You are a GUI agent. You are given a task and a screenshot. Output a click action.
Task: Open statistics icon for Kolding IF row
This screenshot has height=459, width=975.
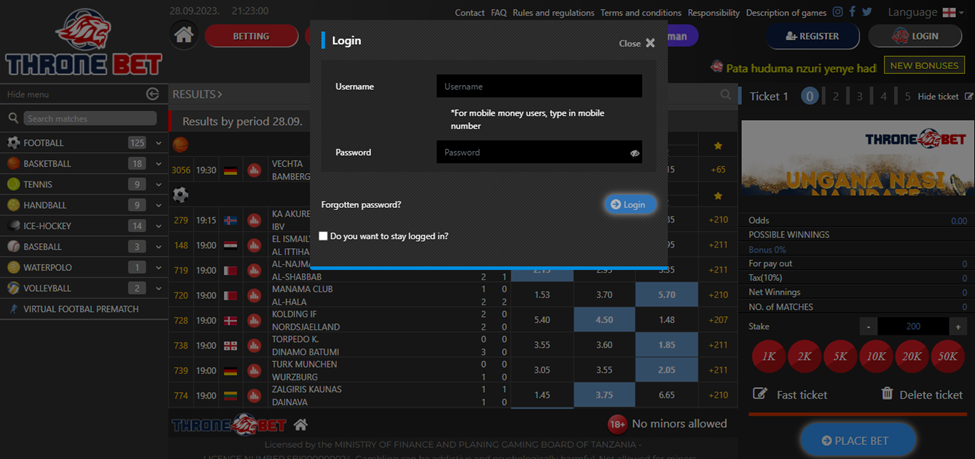tap(254, 320)
